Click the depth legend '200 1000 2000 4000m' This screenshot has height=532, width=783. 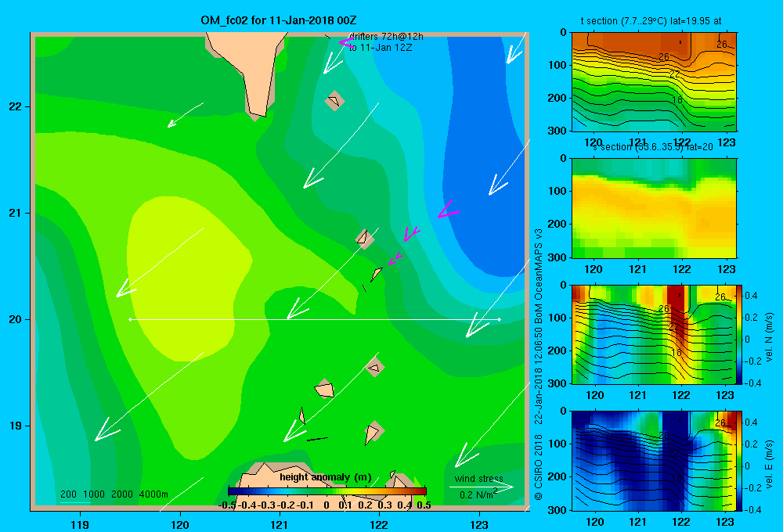pyautogui.click(x=114, y=494)
